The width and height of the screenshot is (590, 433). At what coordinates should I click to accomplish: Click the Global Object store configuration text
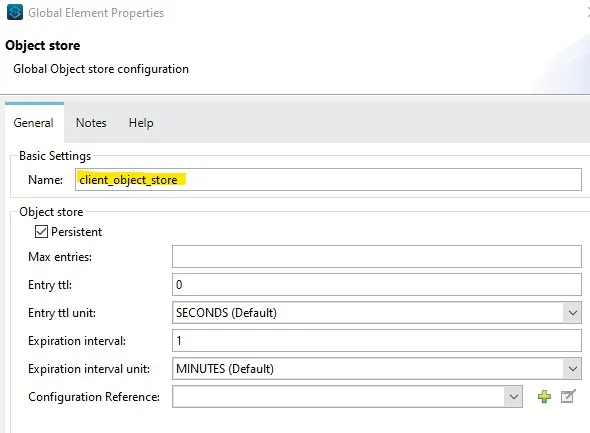tap(101, 69)
